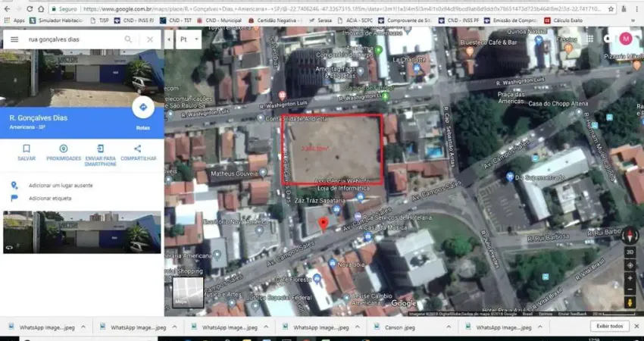The width and height of the screenshot is (644, 341).
Task: Click the La Charlotte map marker
Action: point(417,68)
